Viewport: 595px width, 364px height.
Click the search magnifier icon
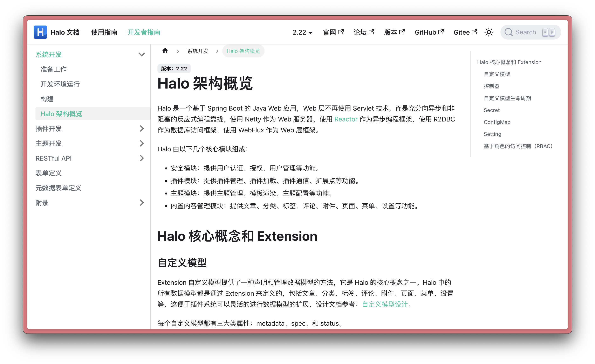[x=508, y=32]
